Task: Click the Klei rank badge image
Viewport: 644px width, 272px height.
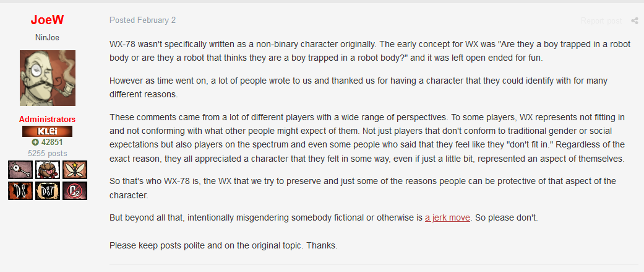Action: (47, 131)
